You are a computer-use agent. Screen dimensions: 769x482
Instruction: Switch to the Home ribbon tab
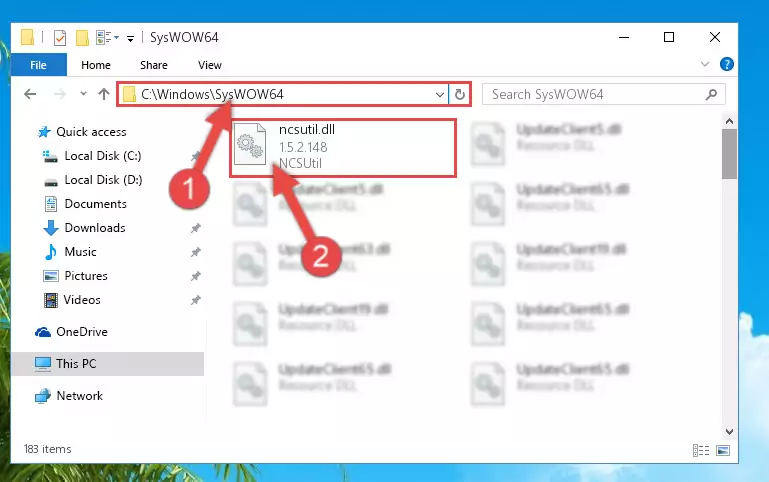96,65
